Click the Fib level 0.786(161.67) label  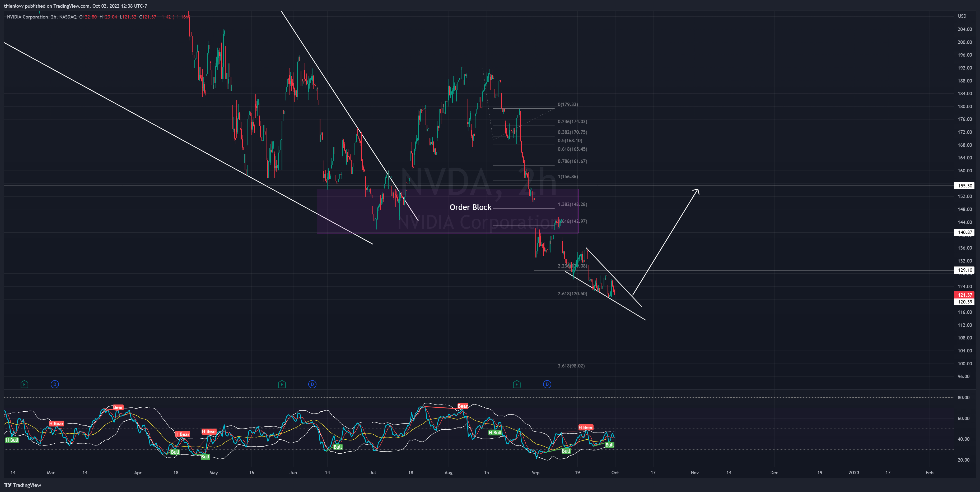572,161
